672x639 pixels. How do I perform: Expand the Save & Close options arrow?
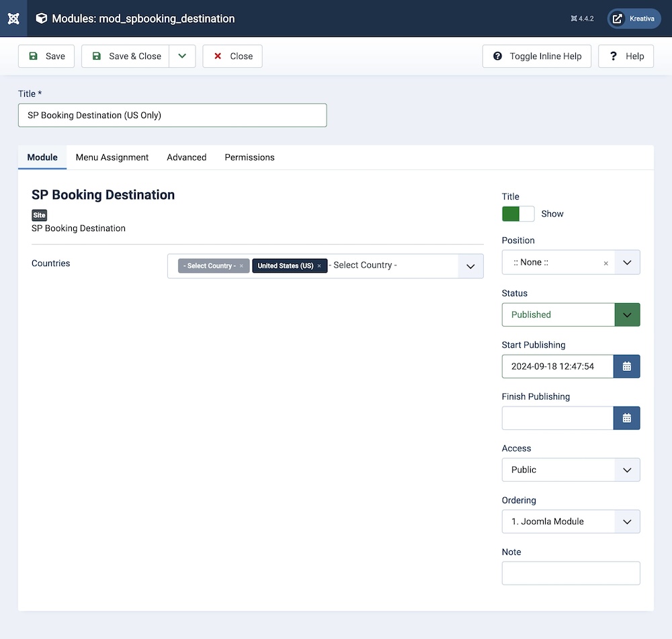(x=182, y=56)
